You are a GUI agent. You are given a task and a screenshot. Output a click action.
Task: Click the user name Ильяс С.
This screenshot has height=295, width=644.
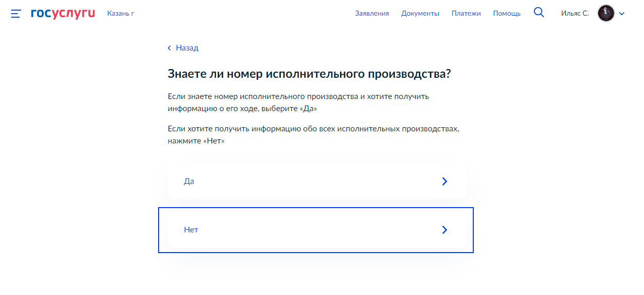pyautogui.click(x=575, y=14)
